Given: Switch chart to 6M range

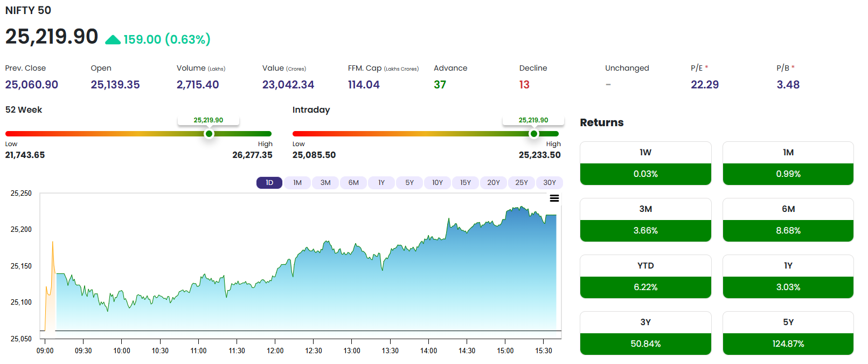Looking at the screenshot, I should click(353, 183).
